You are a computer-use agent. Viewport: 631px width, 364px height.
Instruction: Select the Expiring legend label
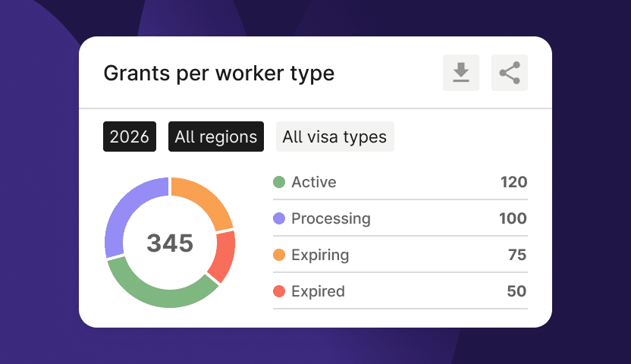coord(320,255)
